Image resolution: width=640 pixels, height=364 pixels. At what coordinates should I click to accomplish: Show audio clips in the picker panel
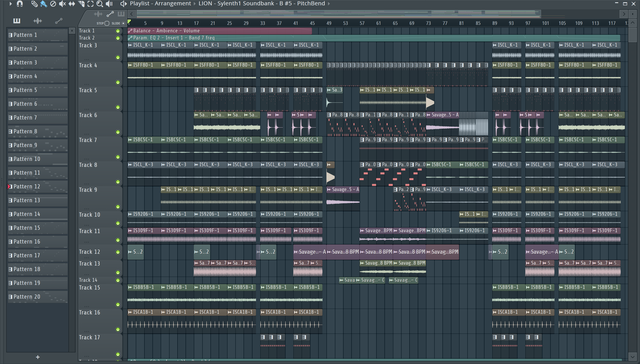pos(38,21)
